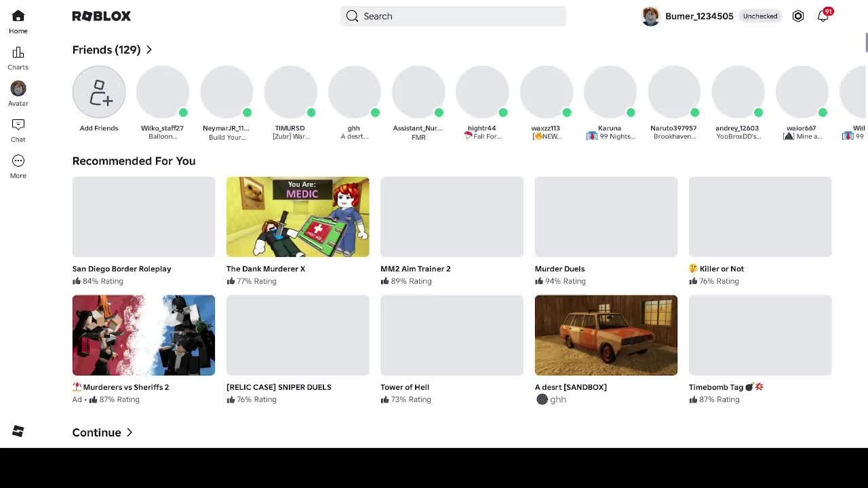This screenshot has height=488, width=868.
Task: Open the More menu in sidebar
Action: pos(18,167)
